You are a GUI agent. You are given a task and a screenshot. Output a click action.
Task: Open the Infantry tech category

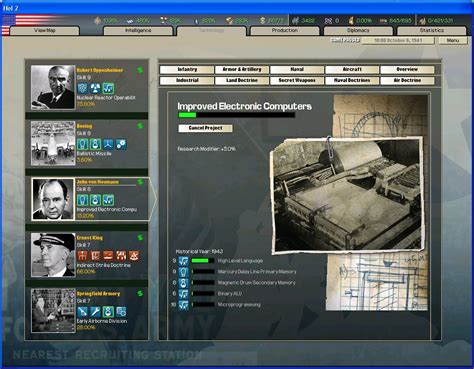(187, 69)
